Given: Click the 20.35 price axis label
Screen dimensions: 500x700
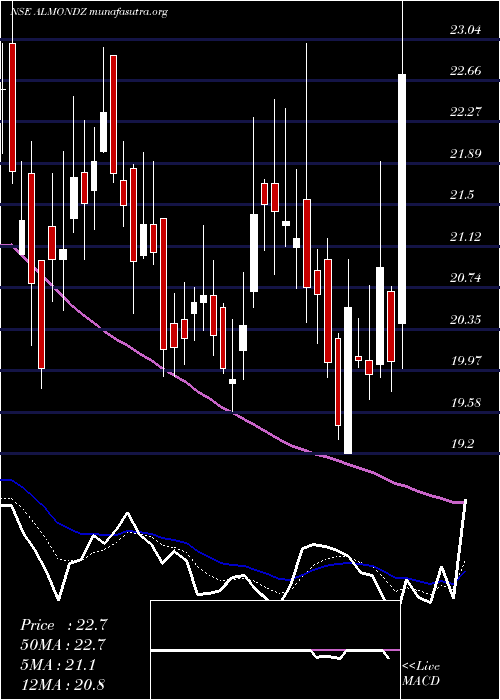Looking at the screenshot, I should (466, 320).
